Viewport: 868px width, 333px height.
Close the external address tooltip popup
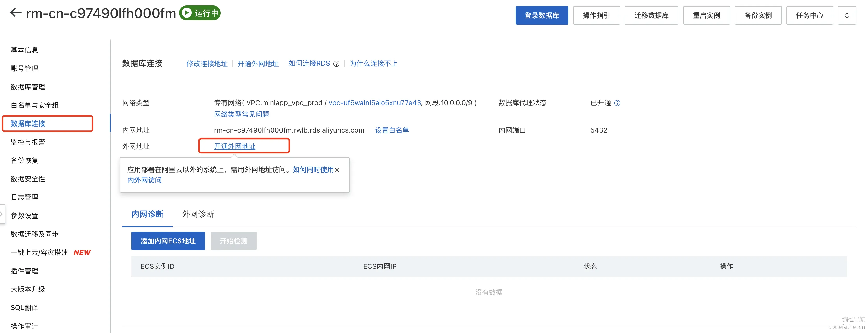(x=337, y=170)
